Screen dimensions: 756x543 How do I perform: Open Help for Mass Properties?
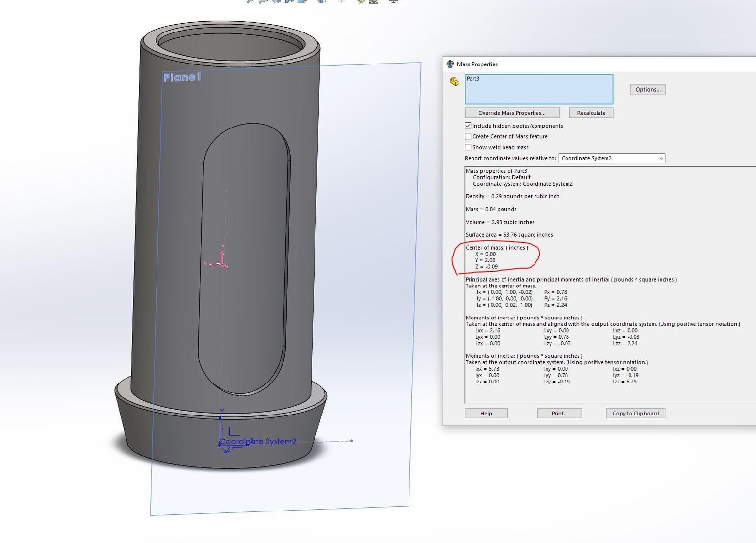[486, 413]
